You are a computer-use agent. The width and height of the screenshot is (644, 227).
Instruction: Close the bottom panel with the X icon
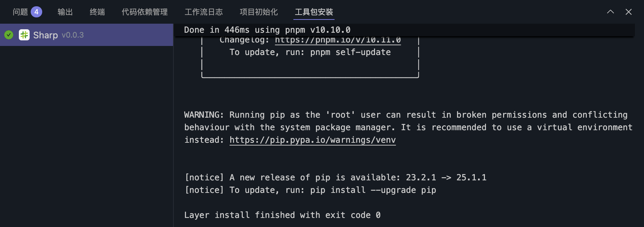coord(629,12)
